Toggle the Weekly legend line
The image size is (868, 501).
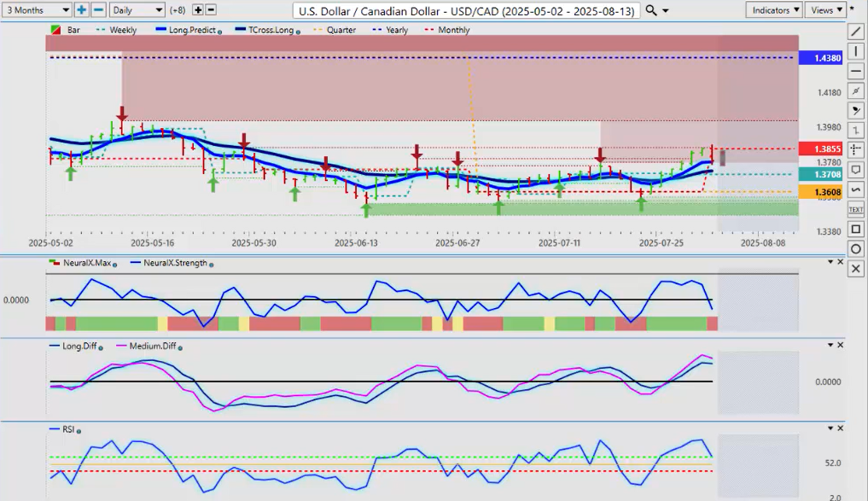119,30
